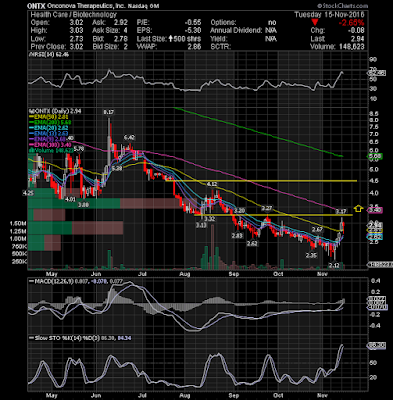Click the 2.83 price label in September
The height and width of the screenshot is (400, 393).
[x=237, y=236]
